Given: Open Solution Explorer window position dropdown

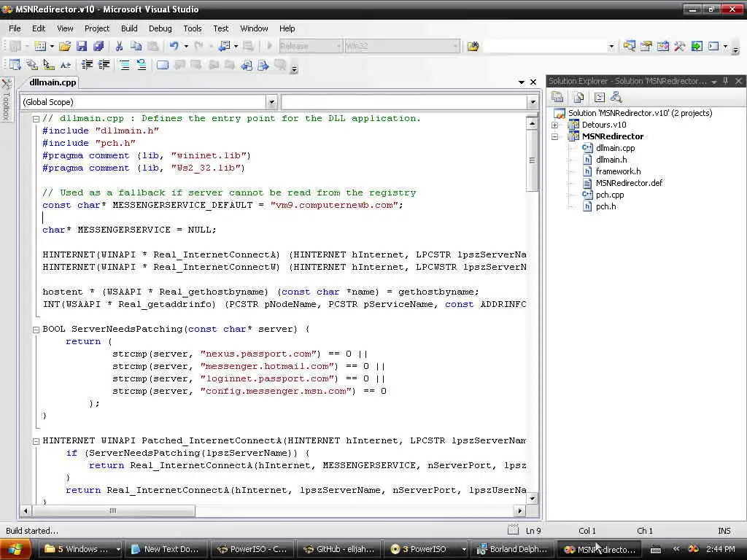Looking at the screenshot, I should click(x=713, y=82).
